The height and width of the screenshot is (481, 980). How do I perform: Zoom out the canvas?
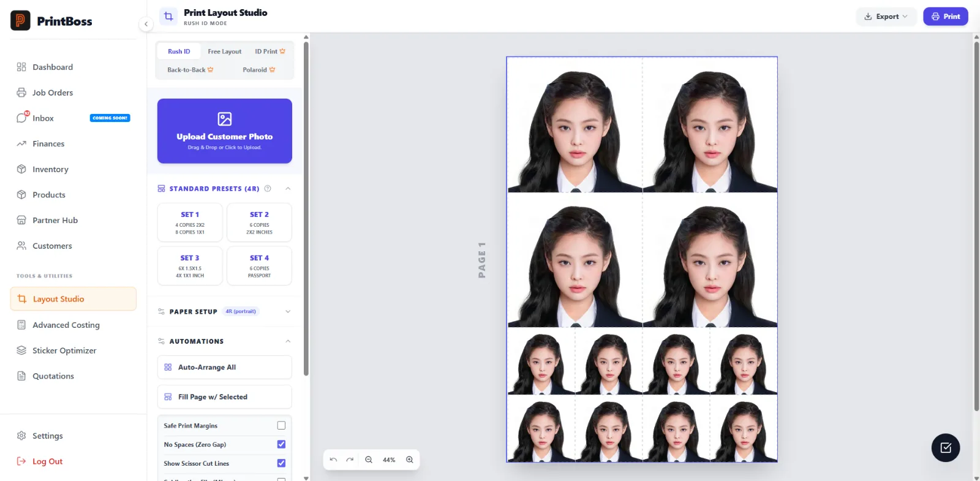tap(369, 460)
